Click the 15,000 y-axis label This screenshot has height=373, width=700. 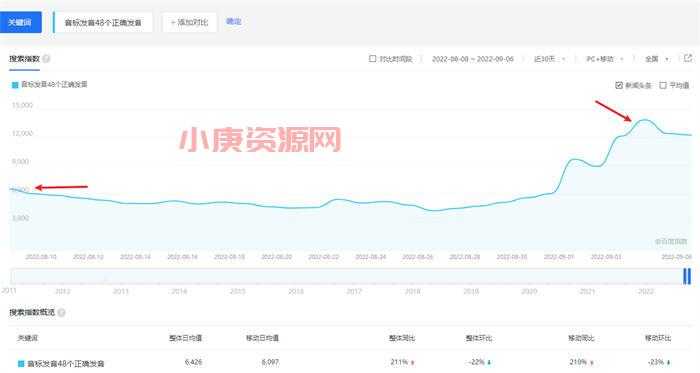(x=22, y=105)
